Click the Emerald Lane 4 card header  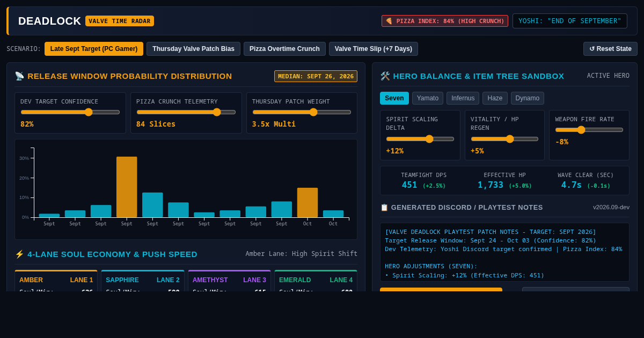pyautogui.click(x=316, y=280)
